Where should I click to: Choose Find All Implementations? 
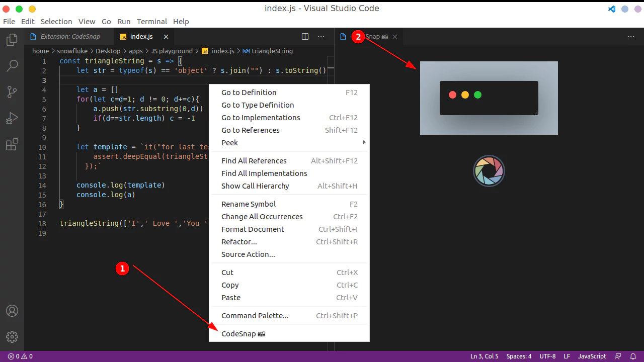(x=289, y=173)
